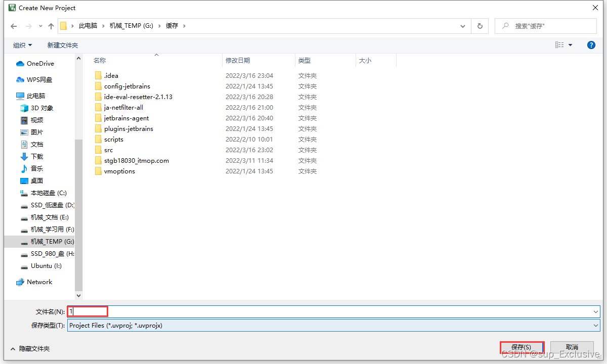Go up one folder level
This screenshot has width=607, height=364.
pos(51,26)
